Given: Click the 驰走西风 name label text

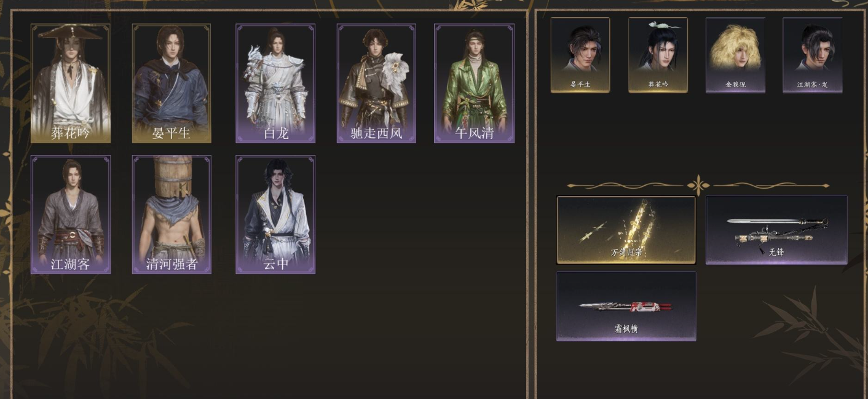Looking at the screenshot, I should 376,133.
